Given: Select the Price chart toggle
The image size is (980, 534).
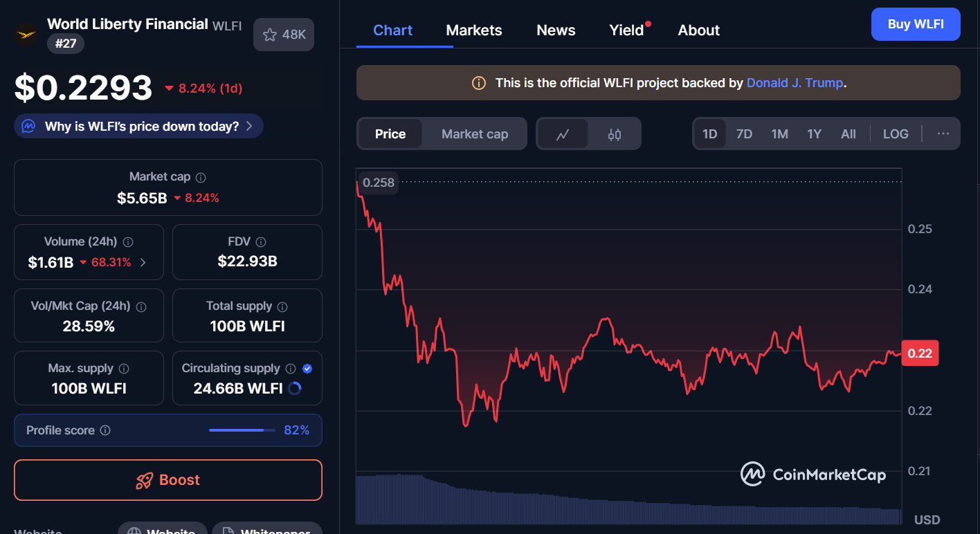Looking at the screenshot, I should [x=390, y=134].
